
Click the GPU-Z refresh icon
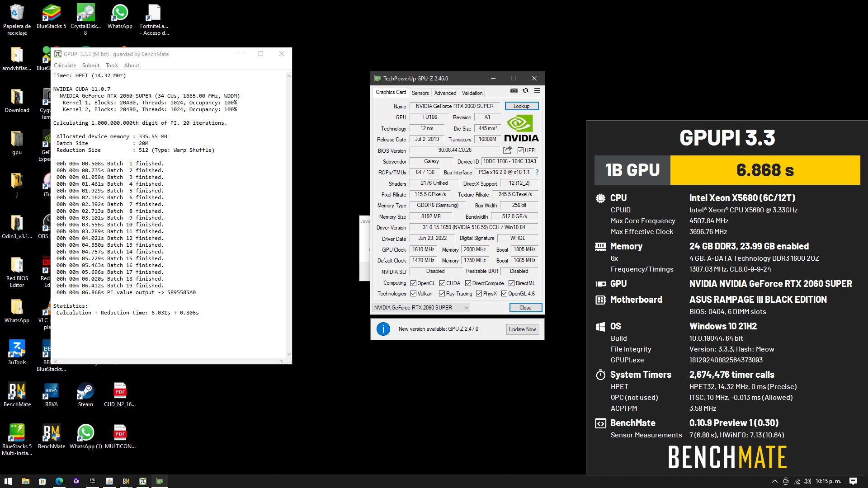tap(526, 90)
